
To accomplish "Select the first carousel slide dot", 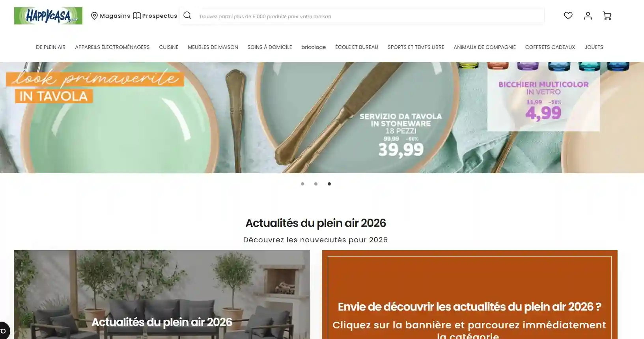I will [302, 184].
